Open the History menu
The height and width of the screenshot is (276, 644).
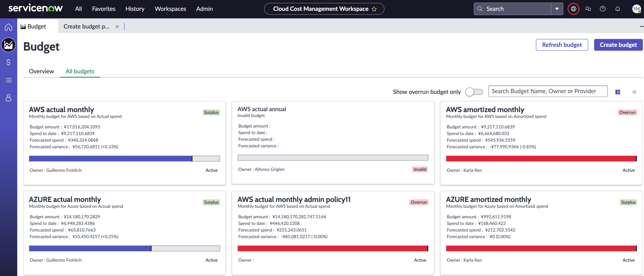tap(135, 9)
